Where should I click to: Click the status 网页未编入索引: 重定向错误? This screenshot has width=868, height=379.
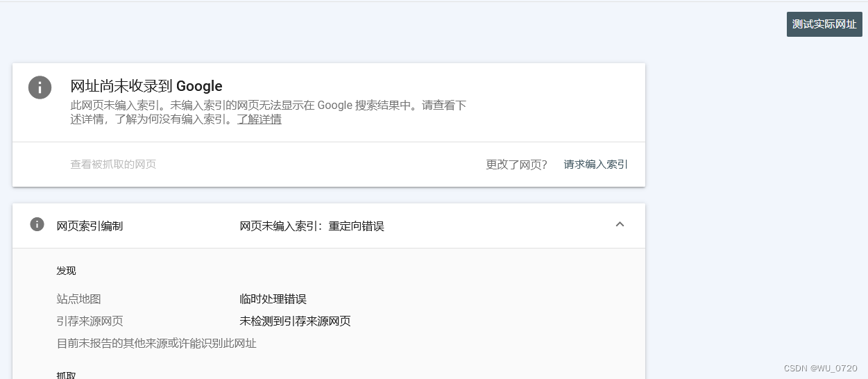pos(312,226)
